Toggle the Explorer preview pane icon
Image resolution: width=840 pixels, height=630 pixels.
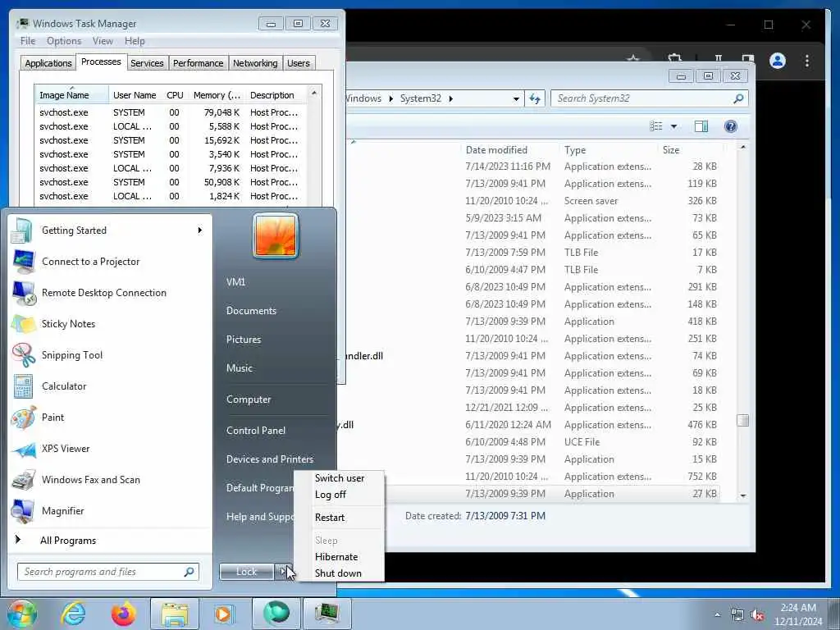tap(701, 126)
